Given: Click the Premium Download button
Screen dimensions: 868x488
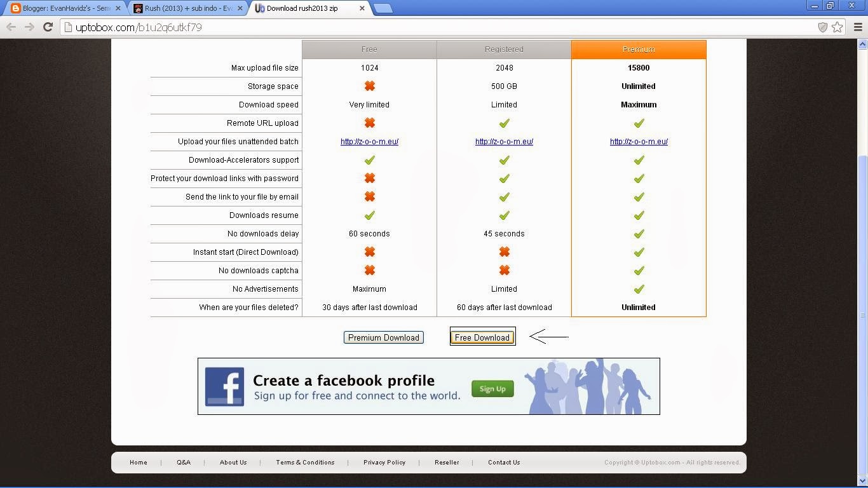Looking at the screenshot, I should click(384, 337).
